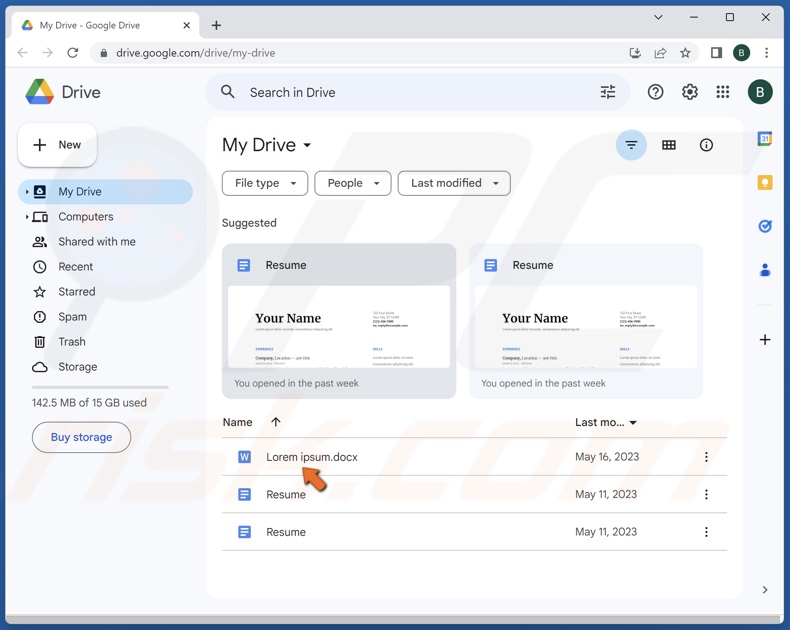
Task: Open Google Calendar side panel
Action: 764,138
